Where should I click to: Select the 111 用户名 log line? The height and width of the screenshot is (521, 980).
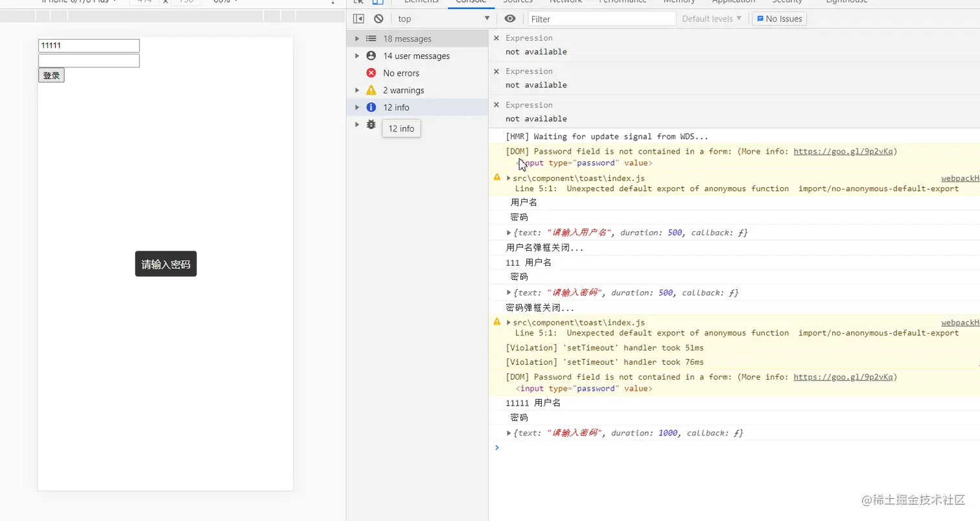point(528,262)
